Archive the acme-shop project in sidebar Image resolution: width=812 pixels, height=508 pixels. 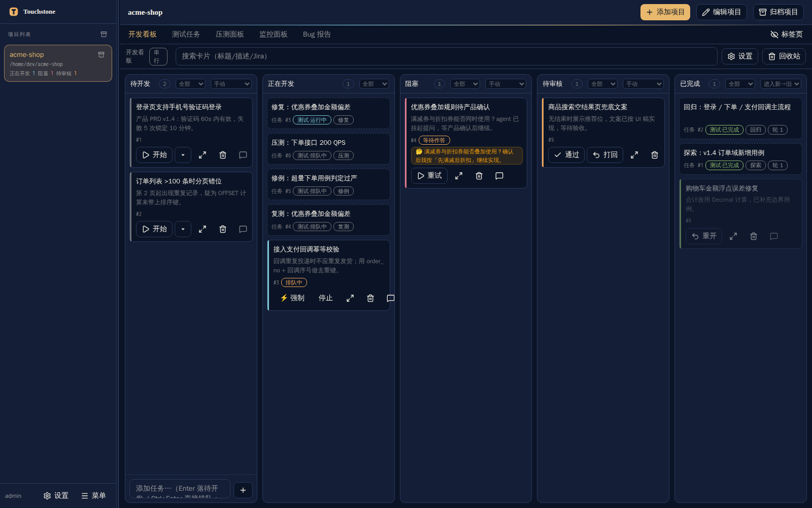[x=101, y=54]
